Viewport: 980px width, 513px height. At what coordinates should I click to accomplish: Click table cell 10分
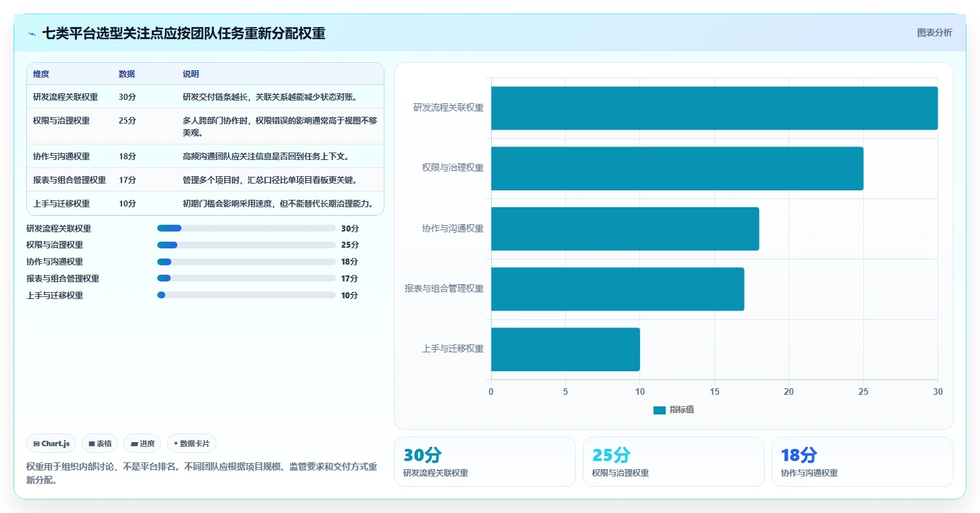point(127,204)
